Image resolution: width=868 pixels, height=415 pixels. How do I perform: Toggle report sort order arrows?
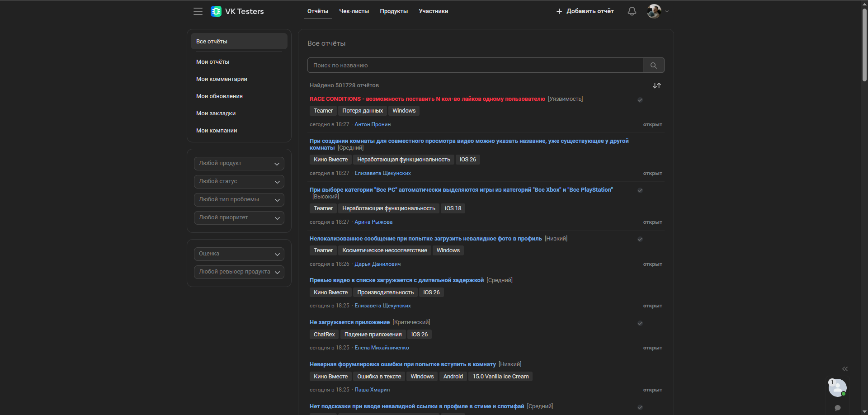(657, 85)
